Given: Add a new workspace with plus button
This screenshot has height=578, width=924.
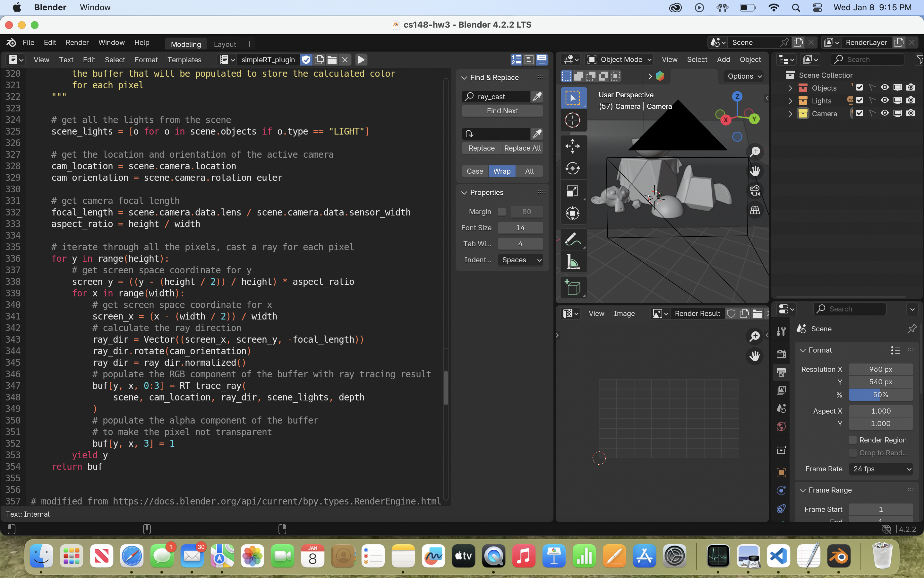Looking at the screenshot, I should [x=249, y=44].
